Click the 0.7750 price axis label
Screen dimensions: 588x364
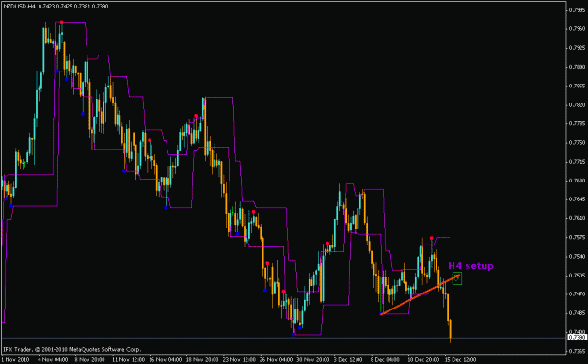pyautogui.click(x=578, y=142)
